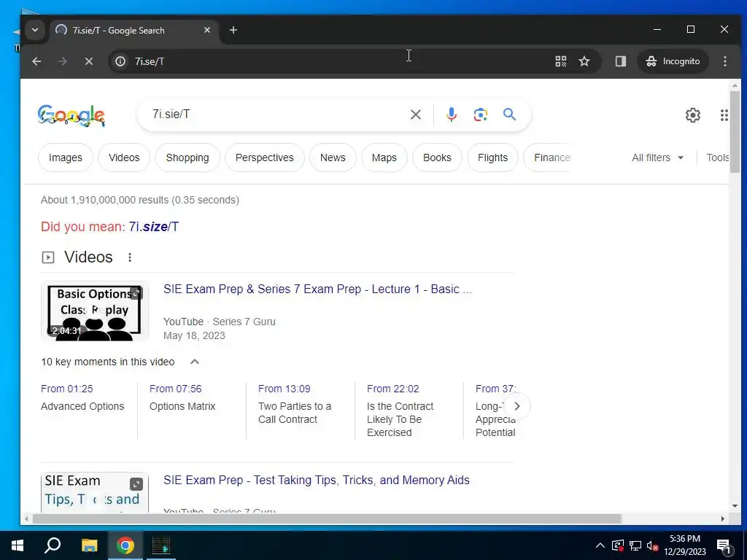This screenshot has width=747, height=560.
Task: Open muted volume tray icon
Action: click(x=652, y=545)
